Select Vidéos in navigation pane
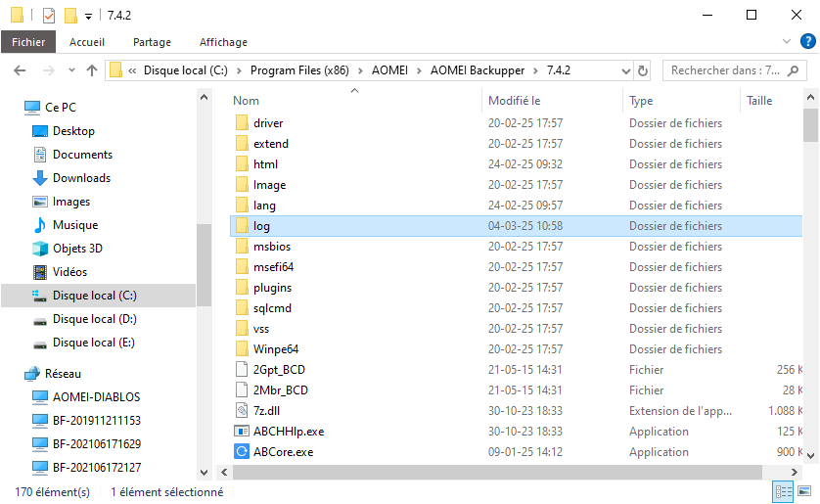The image size is (820, 504). 69,272
